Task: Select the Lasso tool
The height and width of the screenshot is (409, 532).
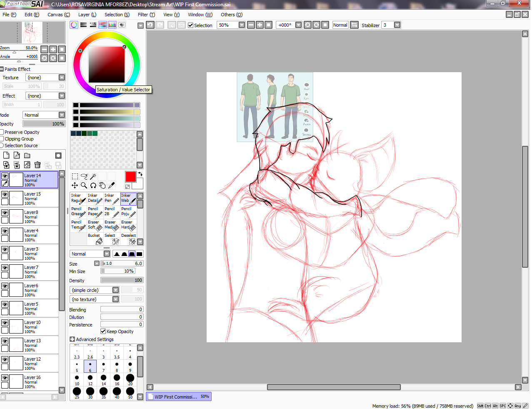Action: pyautogui.click(x=84, y=176)
